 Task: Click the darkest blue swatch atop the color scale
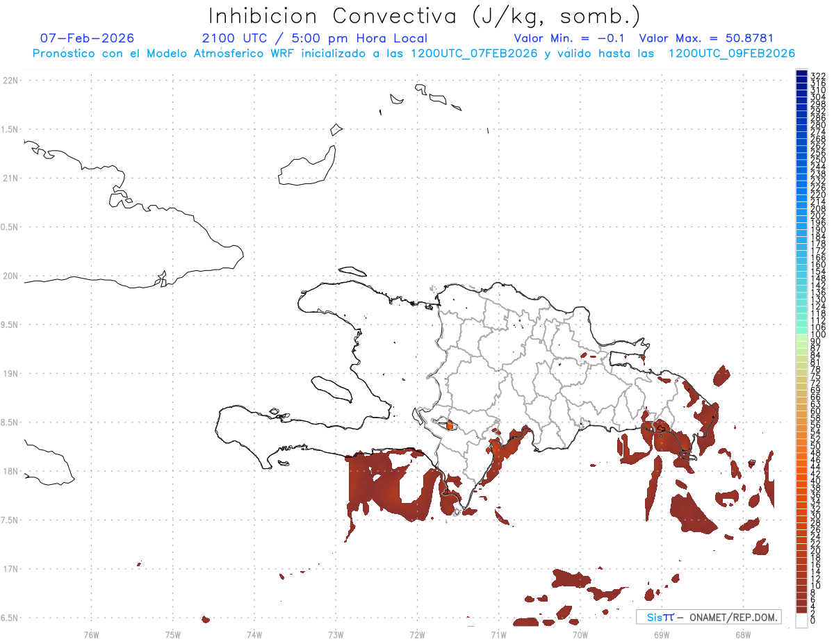(801, 73)
